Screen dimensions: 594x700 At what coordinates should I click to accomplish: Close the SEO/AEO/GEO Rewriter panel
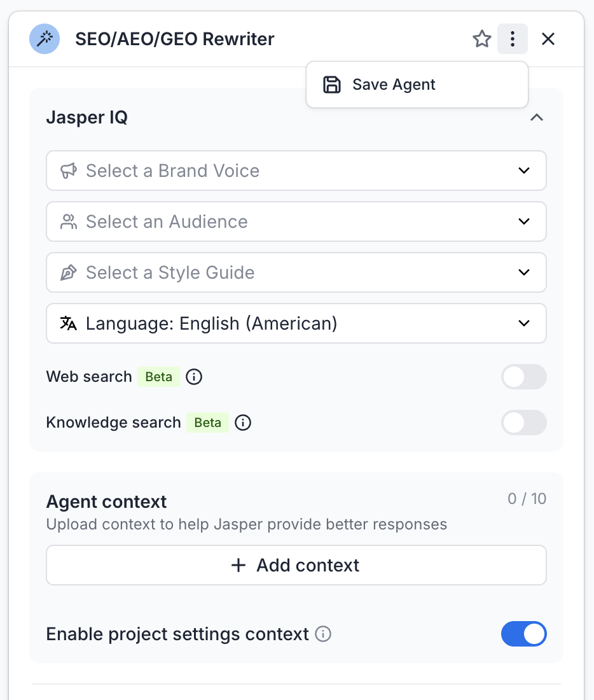pyautogui.click(x=548, y=39)
